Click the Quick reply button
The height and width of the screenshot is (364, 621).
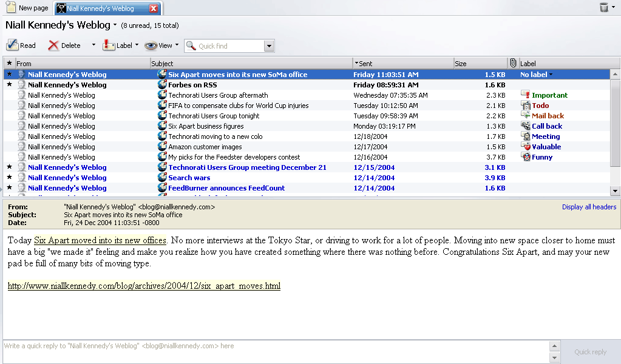pyautogui.click(x=590, y=352)
